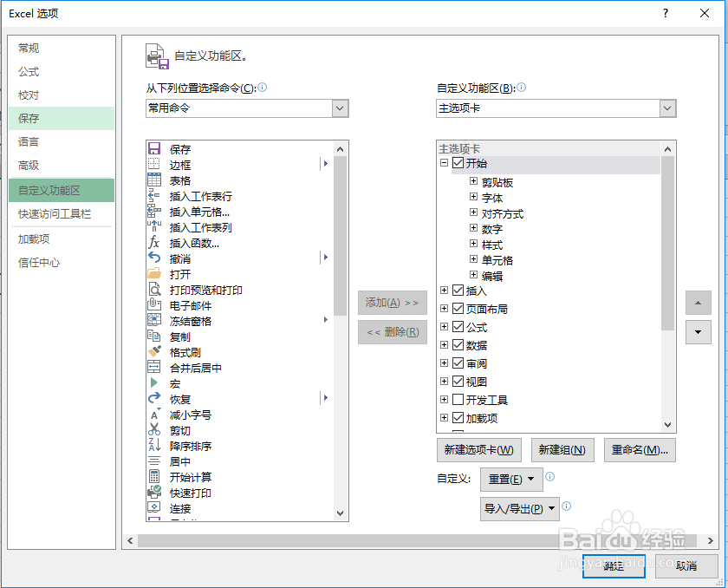Viewport: 728px width, 588px height.
Task: Select the 撤消 undo icon
Action: coord(154,258)
